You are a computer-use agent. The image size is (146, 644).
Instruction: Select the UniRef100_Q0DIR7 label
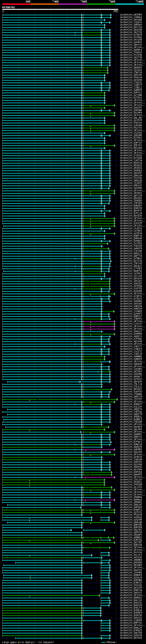[131, 108]
